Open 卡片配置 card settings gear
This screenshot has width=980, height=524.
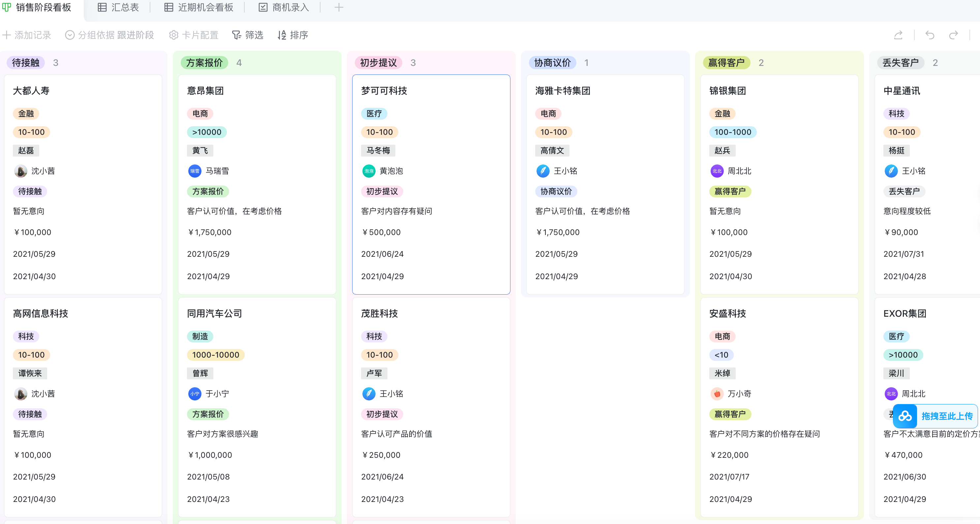(194, 35)
